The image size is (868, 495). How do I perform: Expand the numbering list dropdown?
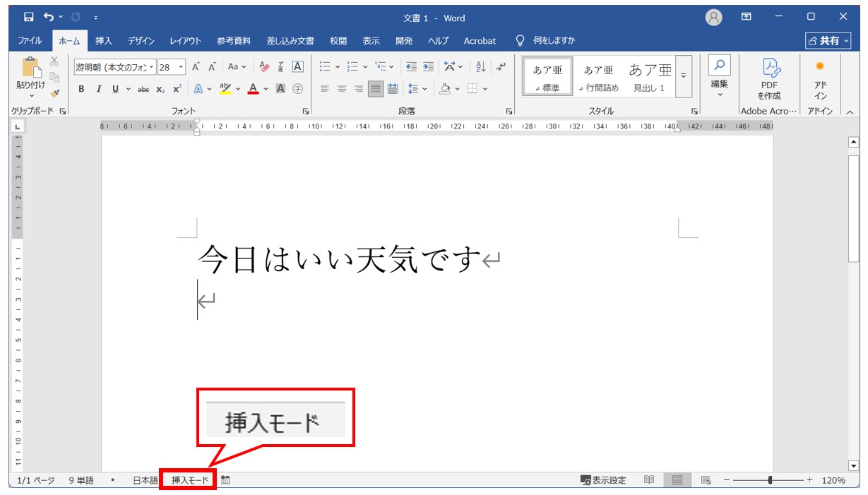(366, 67)
